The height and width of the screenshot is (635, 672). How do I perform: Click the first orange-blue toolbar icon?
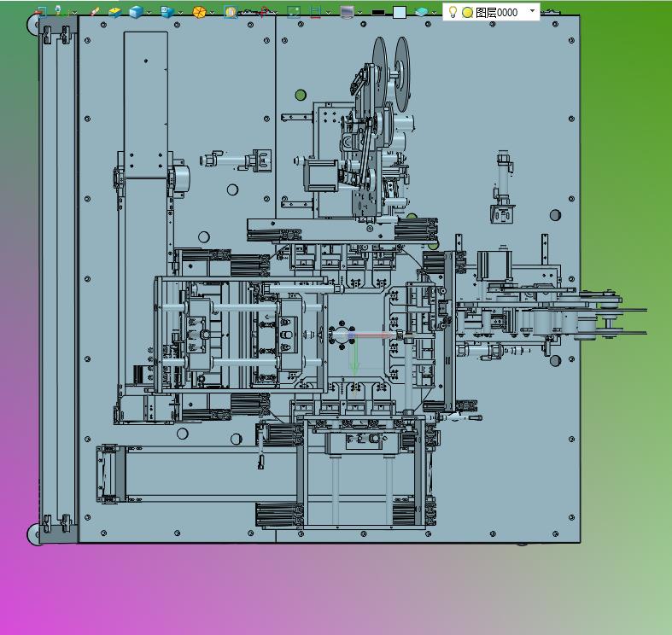point(40,12)
